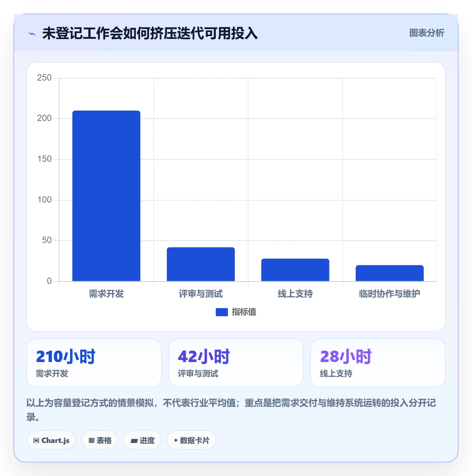The width and height of the screenshot is (472, 476).
Task: Select the Chart.js tag chip
Action: tap(51, 440)
